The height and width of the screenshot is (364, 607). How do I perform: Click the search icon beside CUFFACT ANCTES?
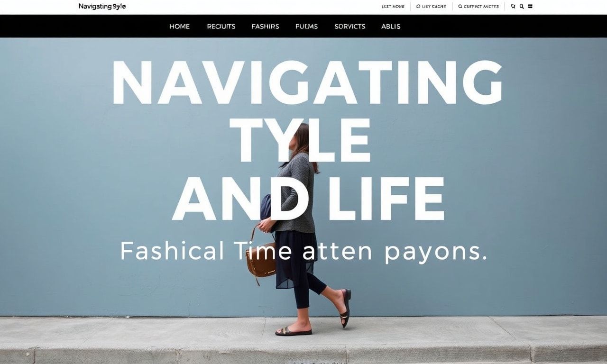click(x=460, y=6)
